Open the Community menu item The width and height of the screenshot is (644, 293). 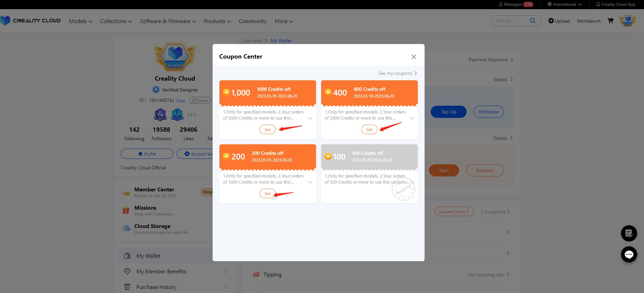coord(253,21)
